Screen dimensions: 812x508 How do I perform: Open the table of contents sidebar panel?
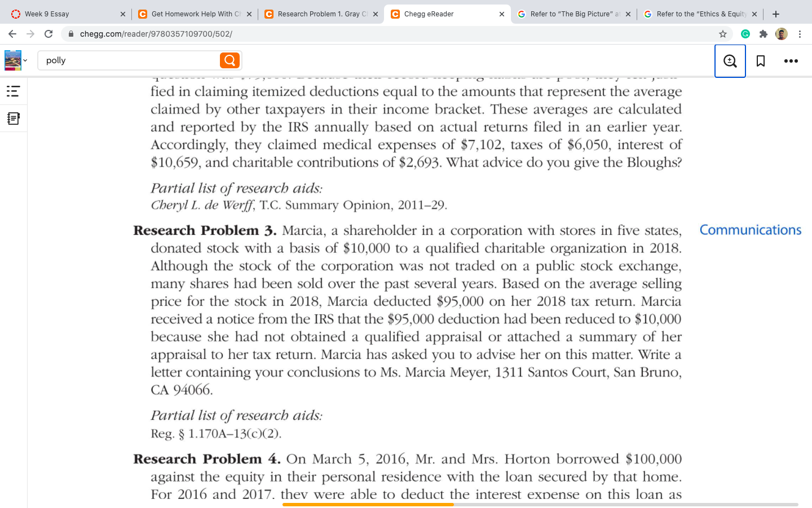[x=14, y=91]
